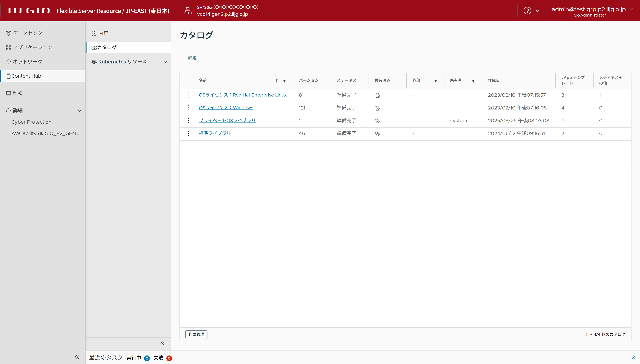
Task: Collapse the 詳細 section chevron
Action: [x=79, y=111]
